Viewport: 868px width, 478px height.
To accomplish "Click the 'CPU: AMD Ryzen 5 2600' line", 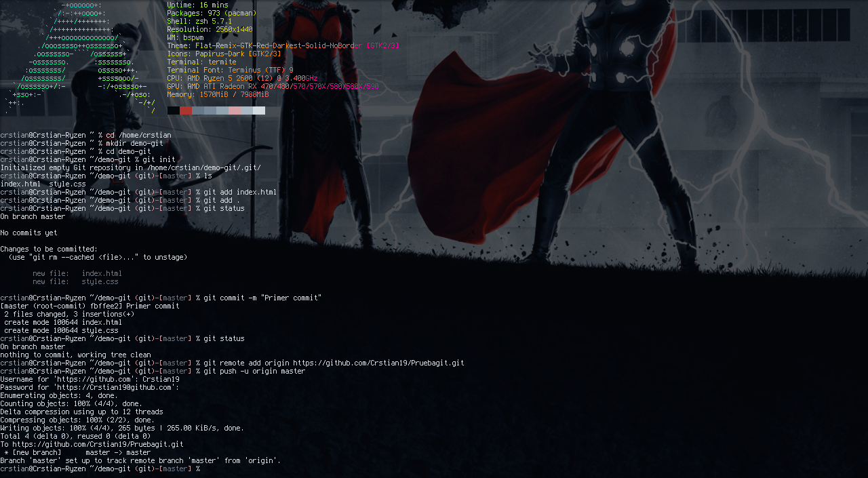I will (242, 79).
